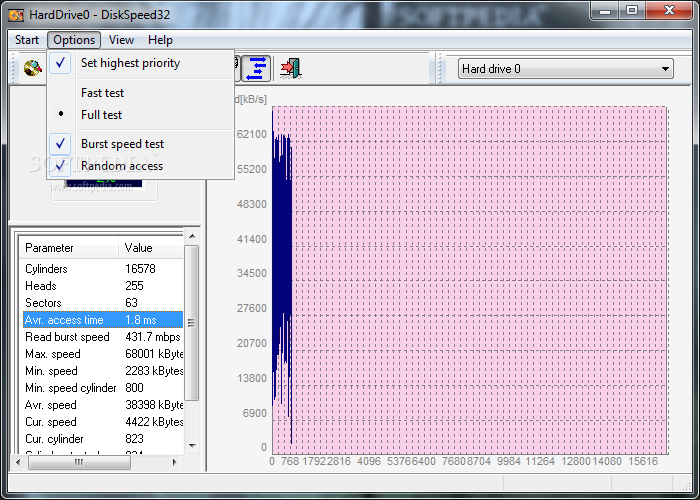Open the Help menu
Viewport: 700px width, 500px height.
click(160, 40)
